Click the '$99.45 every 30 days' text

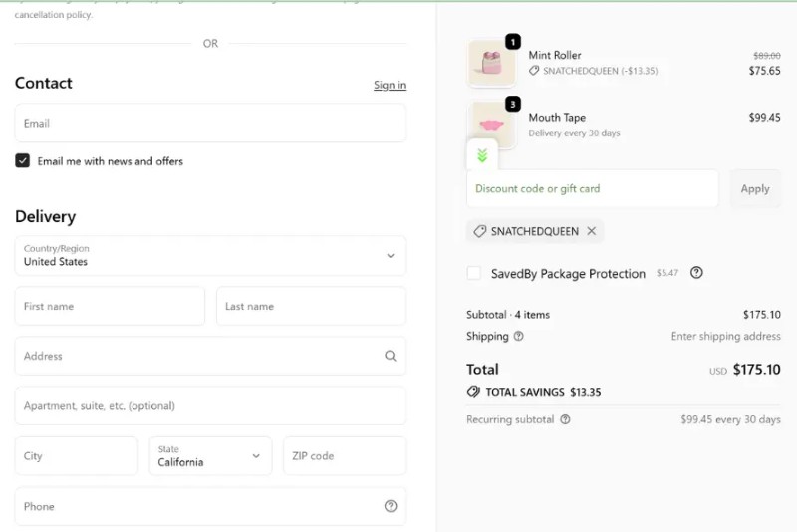pyautogui.click(x=730, y=419)
